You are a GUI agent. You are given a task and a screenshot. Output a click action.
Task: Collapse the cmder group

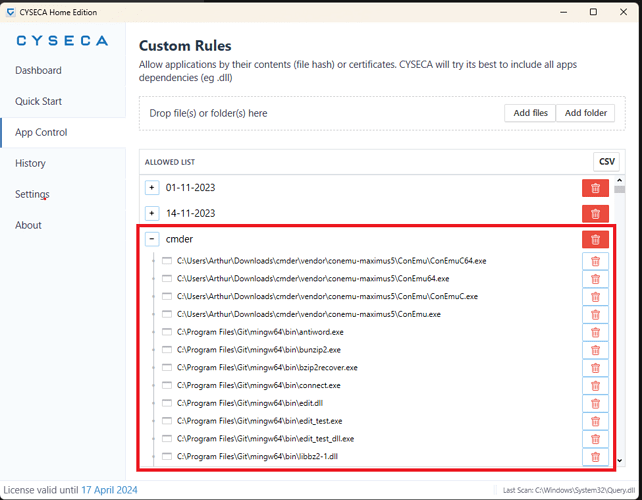(152, 239)
